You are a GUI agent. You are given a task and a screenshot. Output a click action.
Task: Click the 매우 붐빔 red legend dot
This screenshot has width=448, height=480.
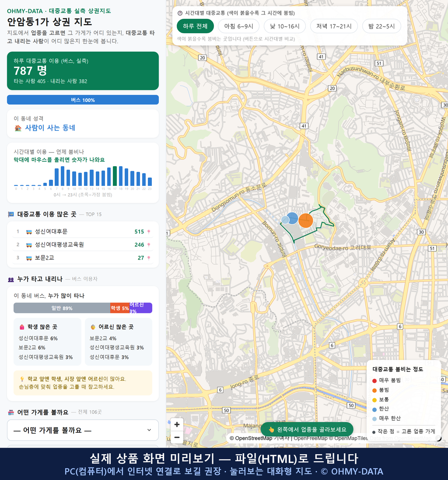pyautogui.click(x=374, y=380)
